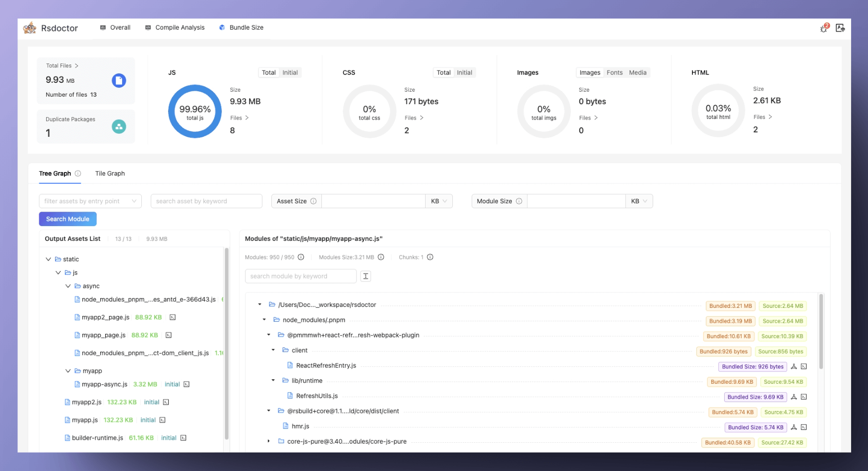Open code view icon for builder-runtime.js

click(x=184, y=438)
